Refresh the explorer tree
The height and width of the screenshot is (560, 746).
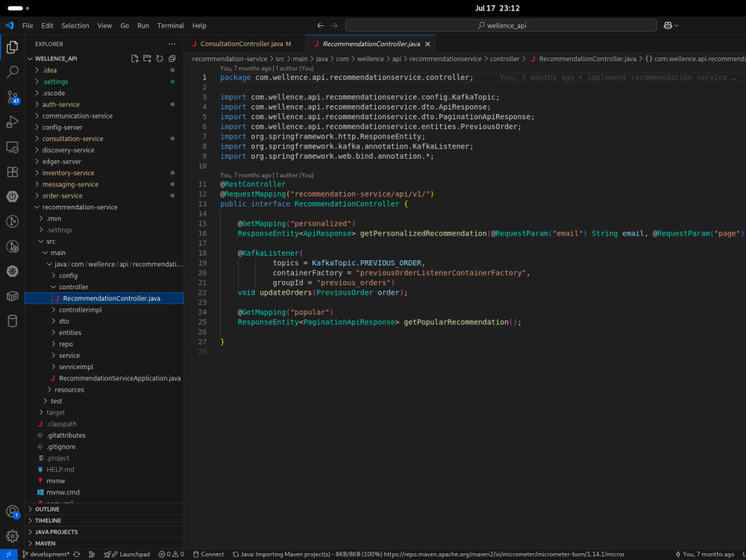click(160, 58)
